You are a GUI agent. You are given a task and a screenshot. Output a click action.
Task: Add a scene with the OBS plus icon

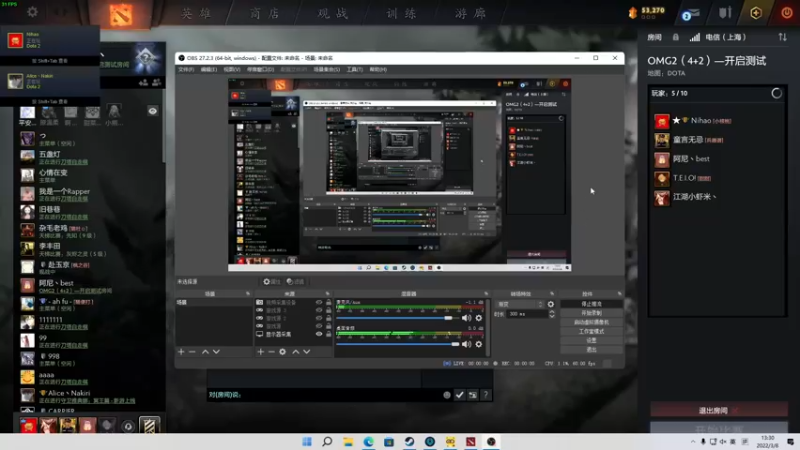181,352
